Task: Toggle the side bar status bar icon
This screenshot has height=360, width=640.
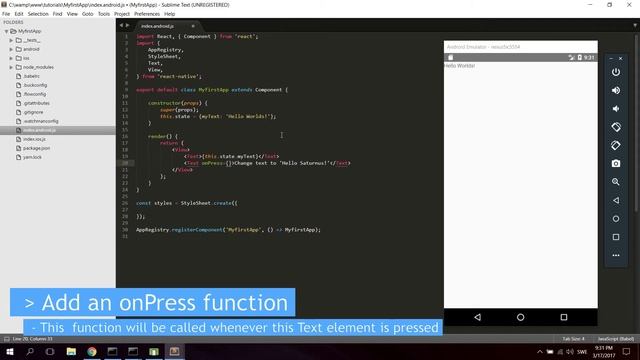Action: coord(7,339)
